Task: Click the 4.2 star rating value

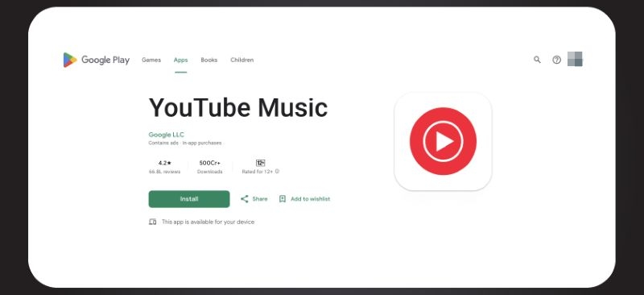Action: [x=165, y=163]
